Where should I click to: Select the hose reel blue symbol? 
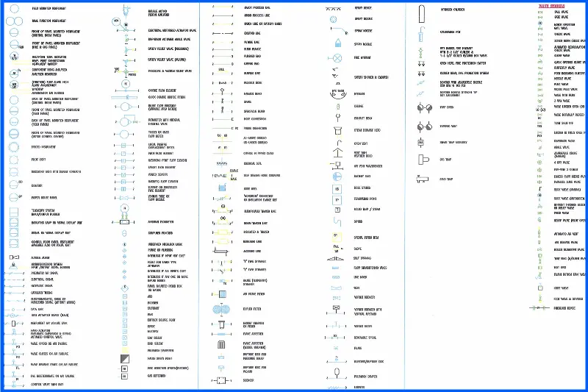[222, 188]
